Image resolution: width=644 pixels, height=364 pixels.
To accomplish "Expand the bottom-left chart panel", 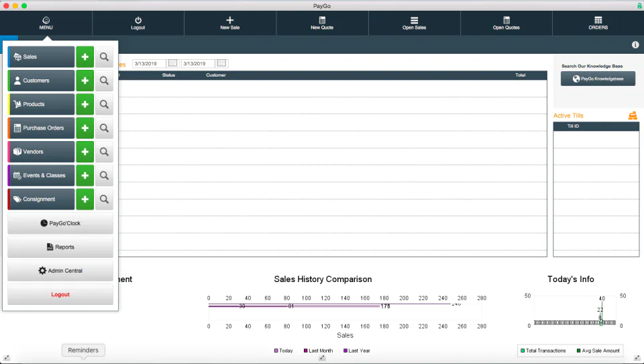I will click(x=6, y=358).
